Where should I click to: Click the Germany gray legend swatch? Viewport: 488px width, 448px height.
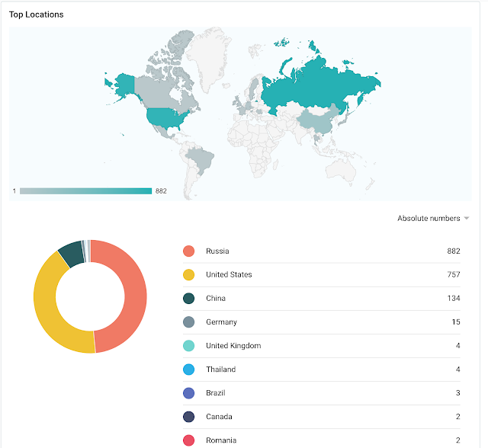point(188,322)
